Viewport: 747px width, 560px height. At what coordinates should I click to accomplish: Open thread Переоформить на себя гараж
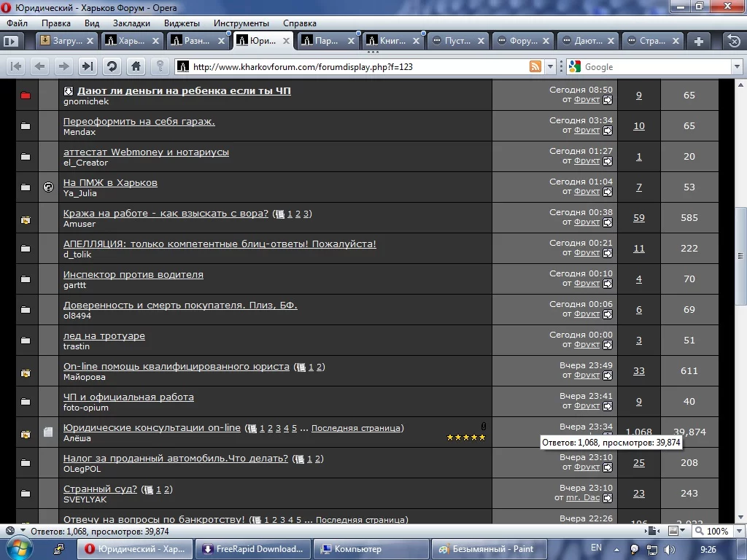[139, 122]
